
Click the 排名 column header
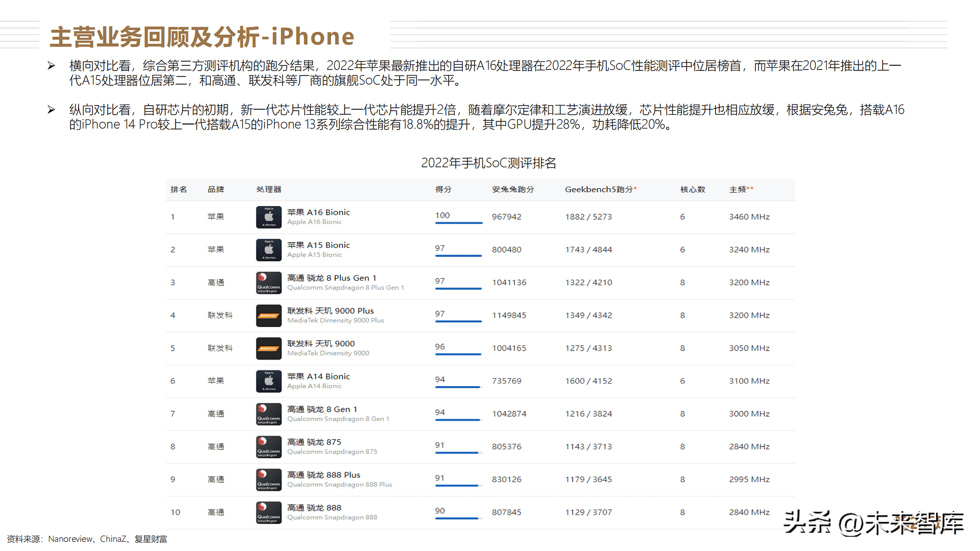point(179,189)
